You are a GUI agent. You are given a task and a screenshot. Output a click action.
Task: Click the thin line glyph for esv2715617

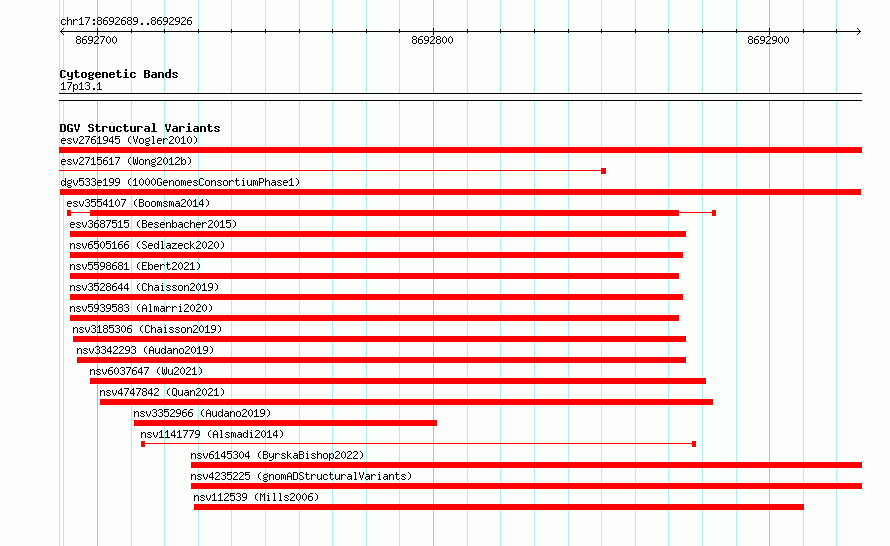click(332, 171)
